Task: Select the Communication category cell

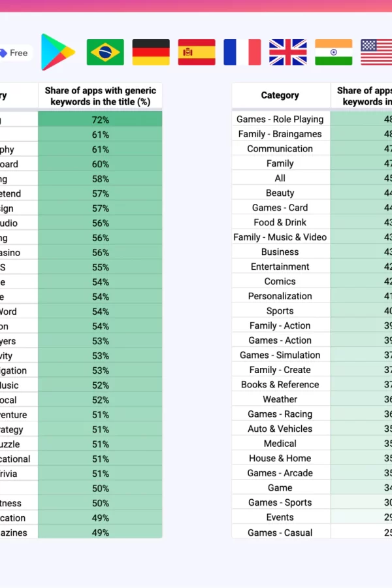Action: pyautogui.click(x=280, y=148)
